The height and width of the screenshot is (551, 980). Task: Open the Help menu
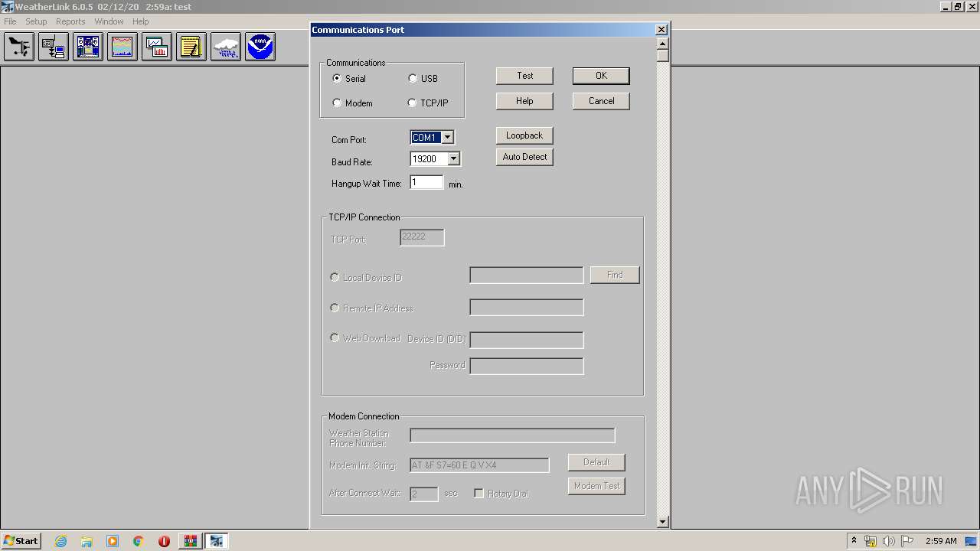(x=141, y=21)
